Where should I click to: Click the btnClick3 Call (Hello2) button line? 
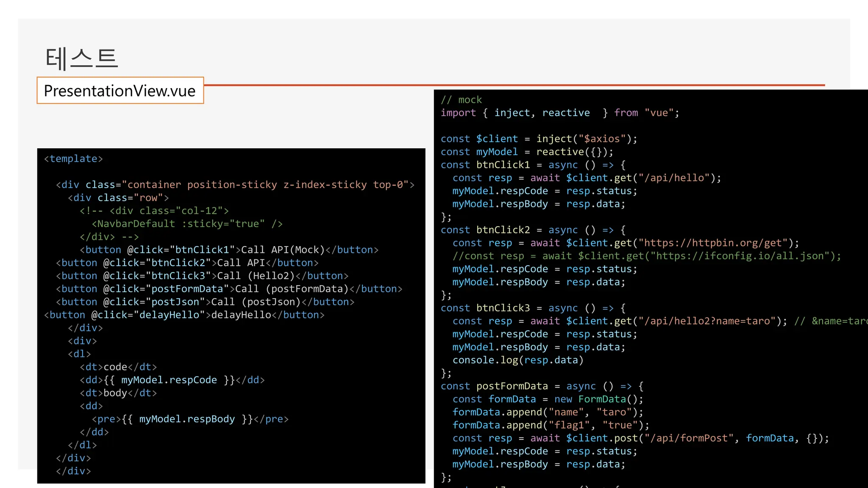pos(202,276)
